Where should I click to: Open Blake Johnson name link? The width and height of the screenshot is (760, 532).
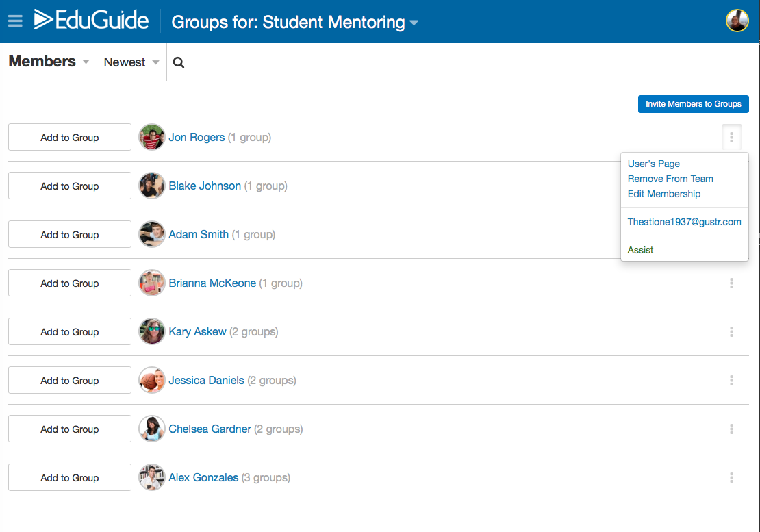[x=205, y=186]
